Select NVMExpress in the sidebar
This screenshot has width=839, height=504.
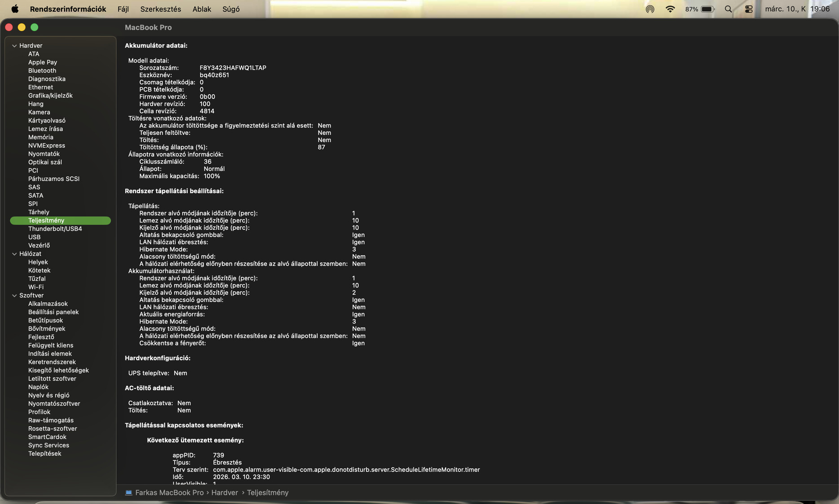[47, 146]
